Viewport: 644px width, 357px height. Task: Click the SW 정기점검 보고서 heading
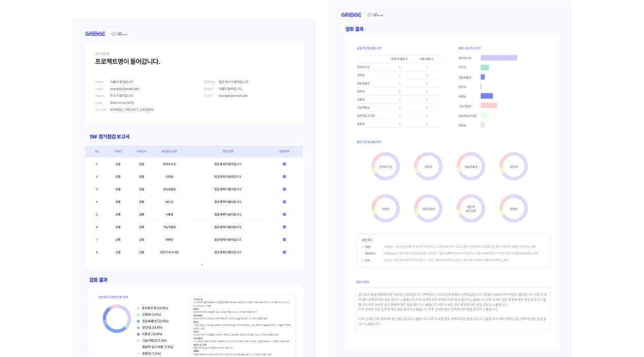(x=110, y=136)
